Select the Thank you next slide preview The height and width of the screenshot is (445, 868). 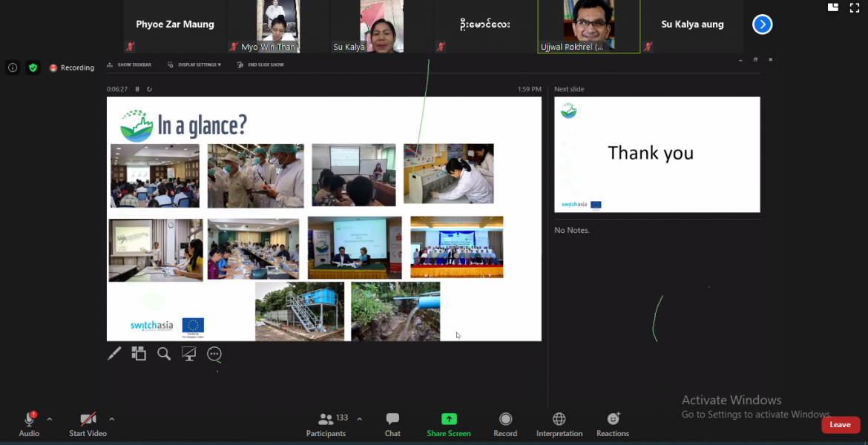657,154
